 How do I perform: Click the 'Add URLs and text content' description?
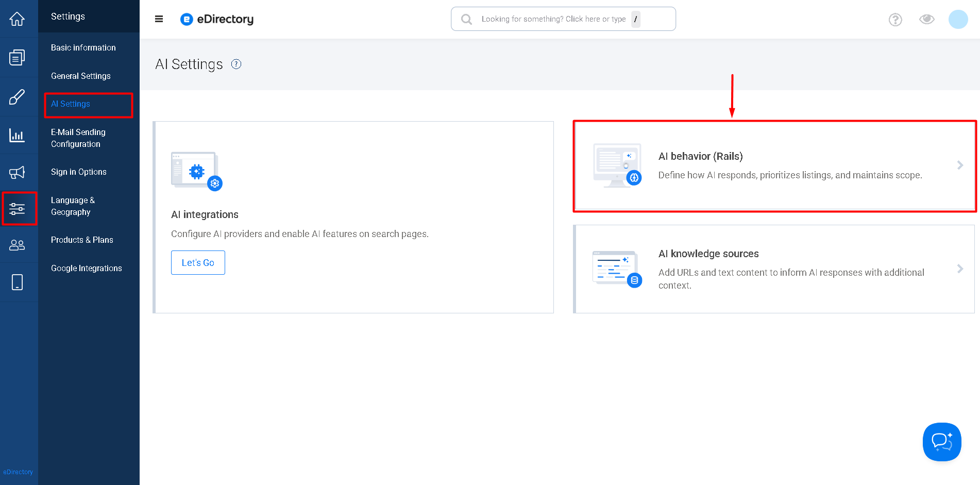click(791, 279)
